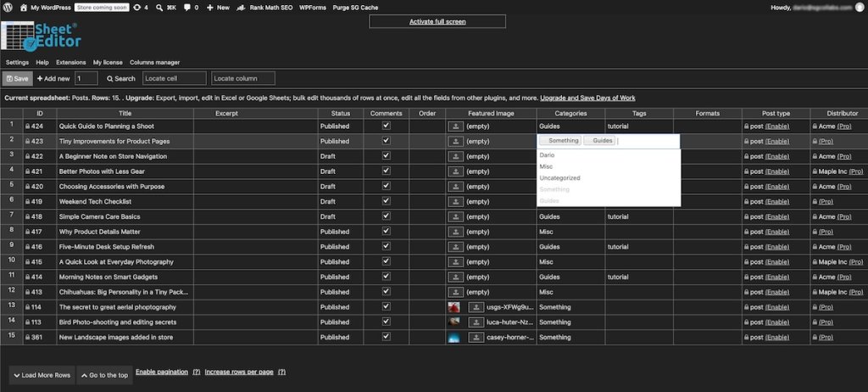Replace image via upload icon, Bird Photo-shooting row
Viewport: 868px width, 392px height.
(476, 322)
